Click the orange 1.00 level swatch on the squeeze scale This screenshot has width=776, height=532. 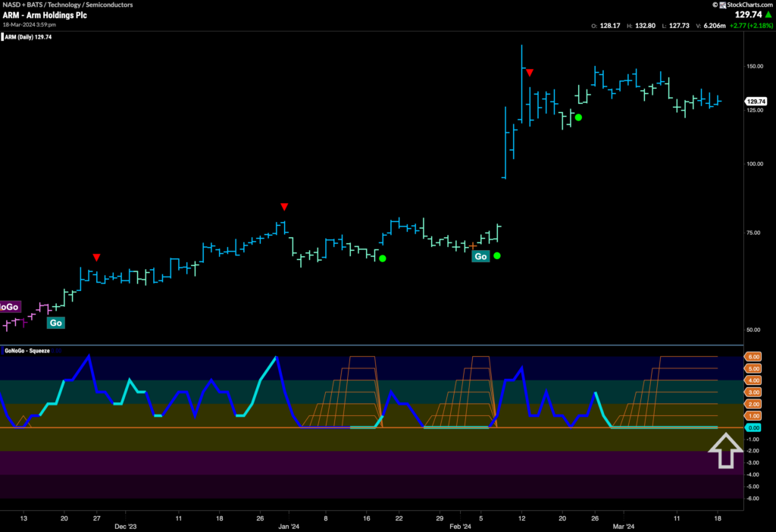[x=752, y=415]
